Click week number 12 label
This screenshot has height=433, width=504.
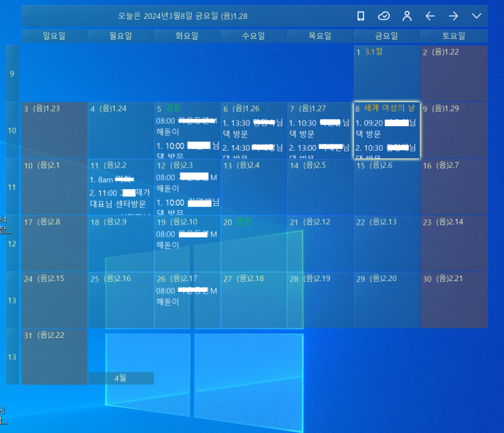click(12, 243)
